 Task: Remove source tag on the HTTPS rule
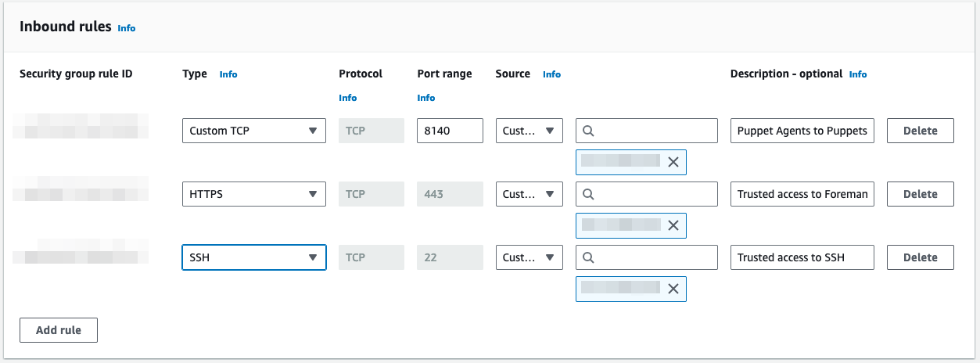673,225
